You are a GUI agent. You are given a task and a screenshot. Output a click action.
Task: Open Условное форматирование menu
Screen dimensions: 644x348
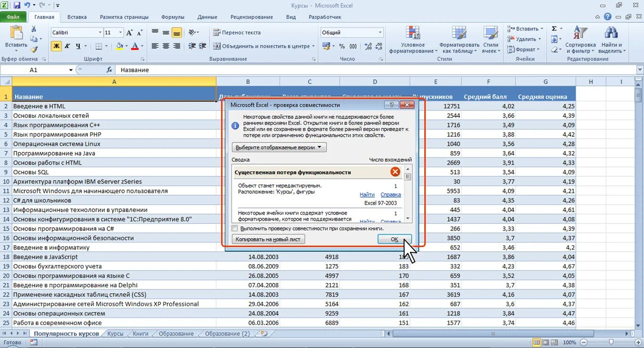(413, 40)
